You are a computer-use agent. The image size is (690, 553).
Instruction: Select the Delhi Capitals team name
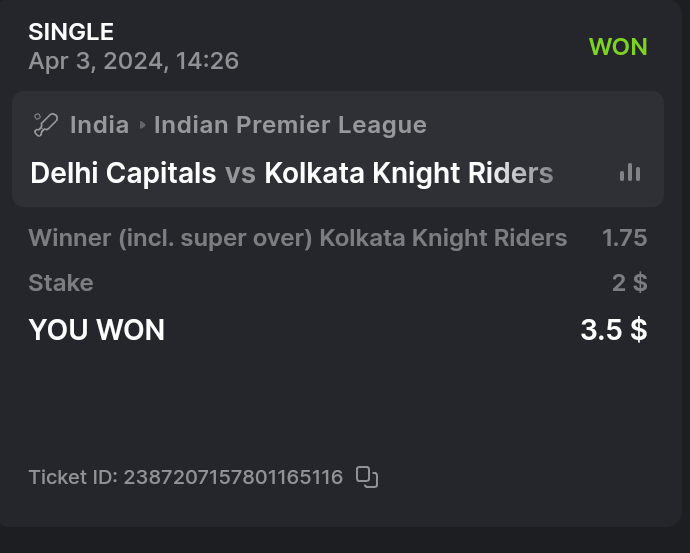(x=123, y=173)
